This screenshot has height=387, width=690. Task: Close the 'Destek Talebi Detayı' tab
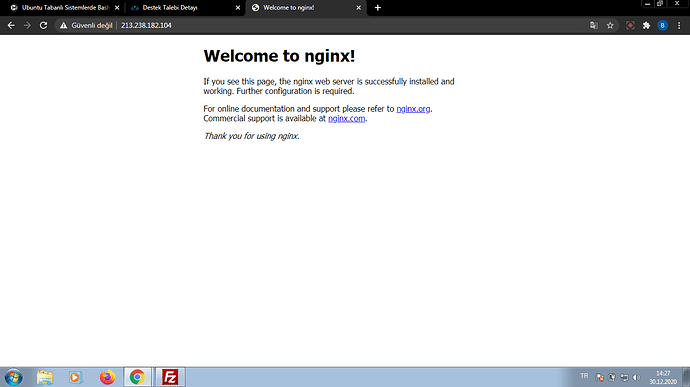coord(238,7)
